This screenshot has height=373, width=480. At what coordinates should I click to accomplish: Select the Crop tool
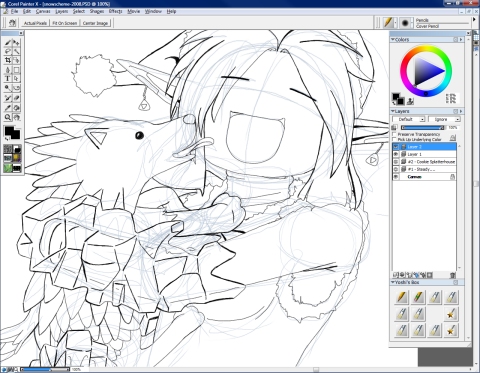8,60
